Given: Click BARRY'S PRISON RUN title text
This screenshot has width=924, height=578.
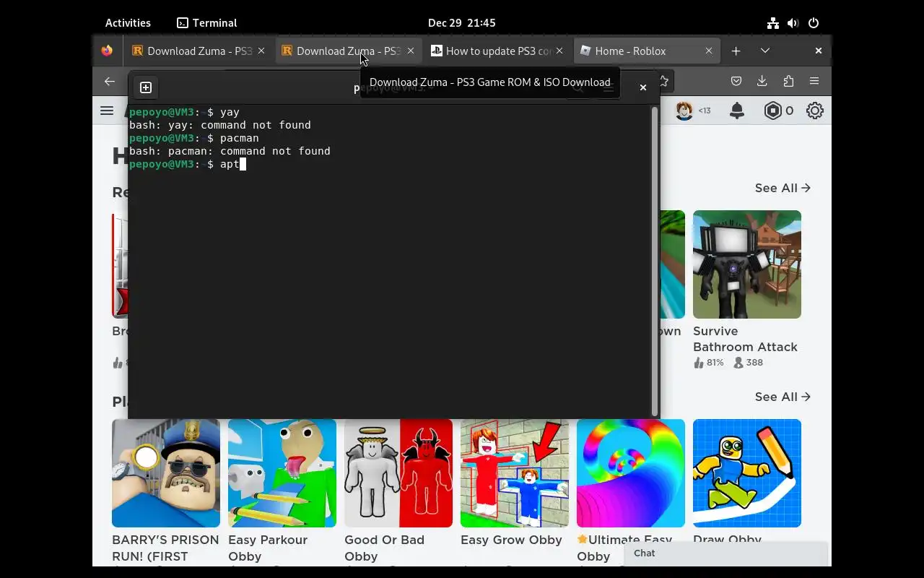Looking at the screenshot, I should pos(165,548).
